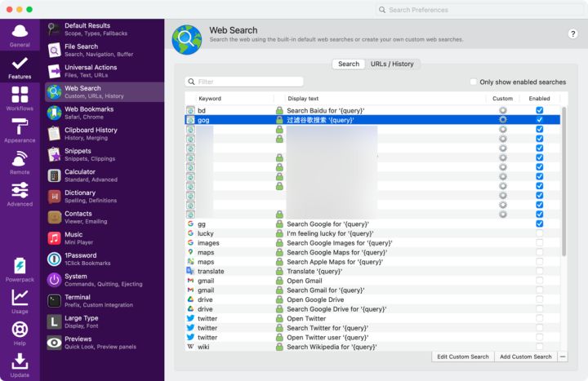This screenshot has height=381, width=588.
Task: Select the Web Bookmarks feature
Action: 105,113
